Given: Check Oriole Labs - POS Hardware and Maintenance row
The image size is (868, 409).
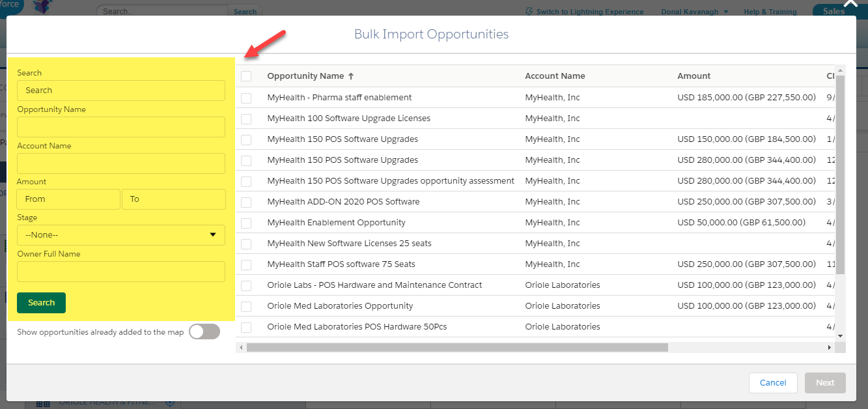Looking at the screenshot, I should [x=246, y=285].
